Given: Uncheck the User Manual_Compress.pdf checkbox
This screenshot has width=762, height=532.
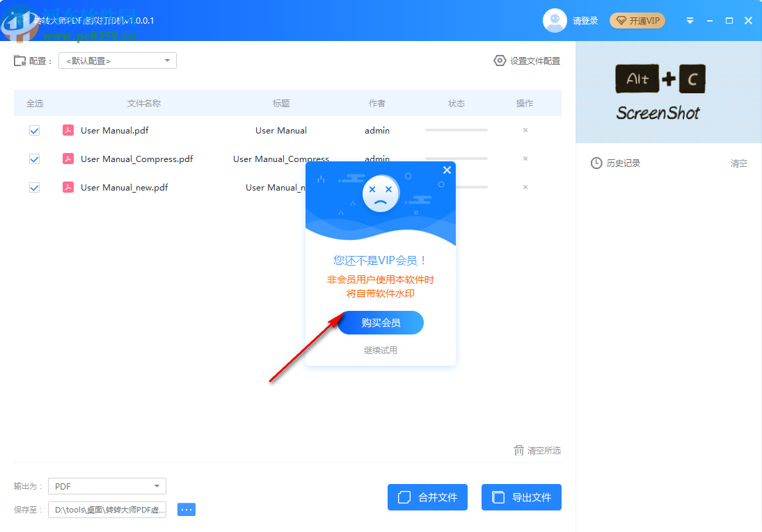Looking at the screenshot, I should pyautogui.click(x=35, y=159).
